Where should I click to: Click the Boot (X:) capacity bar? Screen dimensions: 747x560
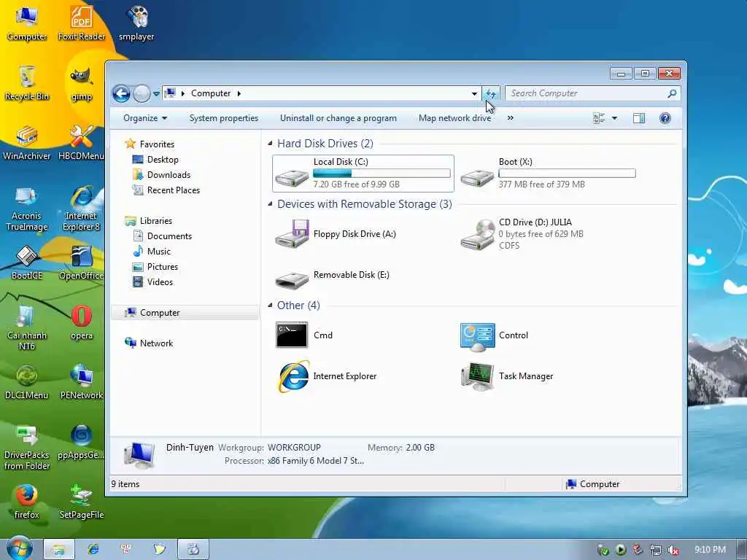point(567,174)
